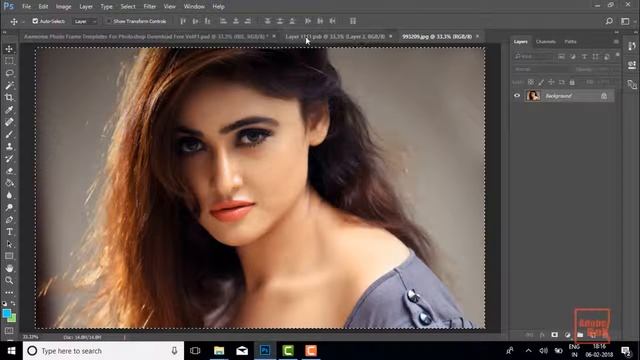Image resolution: width=640 pixels, height=360 pixels.
Task: Add a layer mask from Layers panel footer
Action: 554,335
